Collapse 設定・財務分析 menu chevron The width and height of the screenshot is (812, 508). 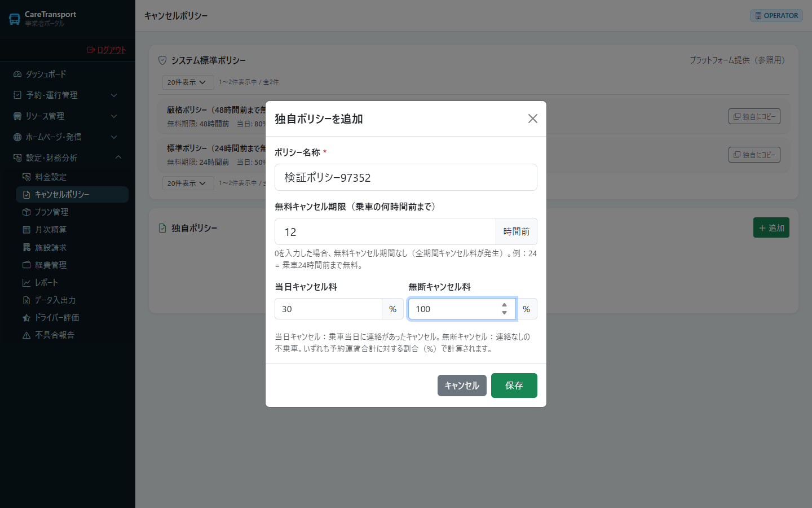[118, 157]
